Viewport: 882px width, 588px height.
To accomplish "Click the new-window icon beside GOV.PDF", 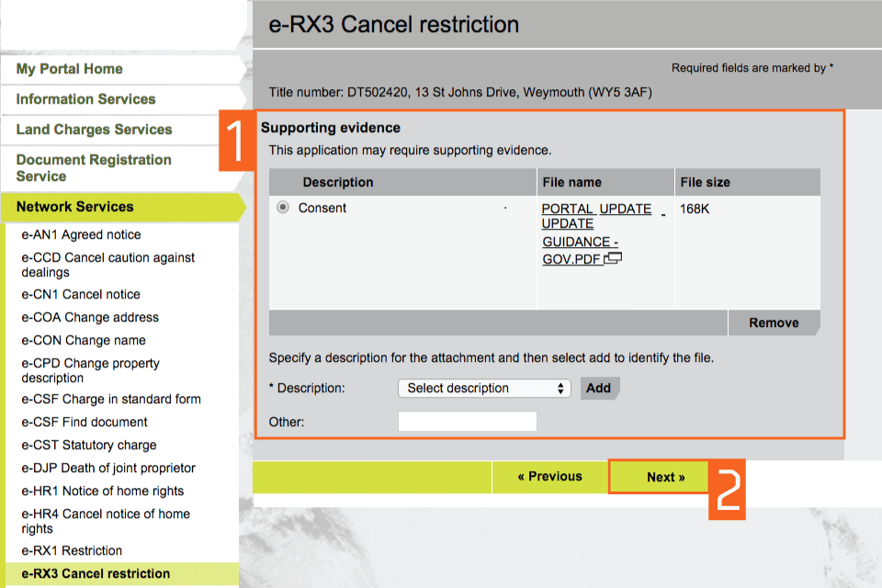I will (614, 259).
